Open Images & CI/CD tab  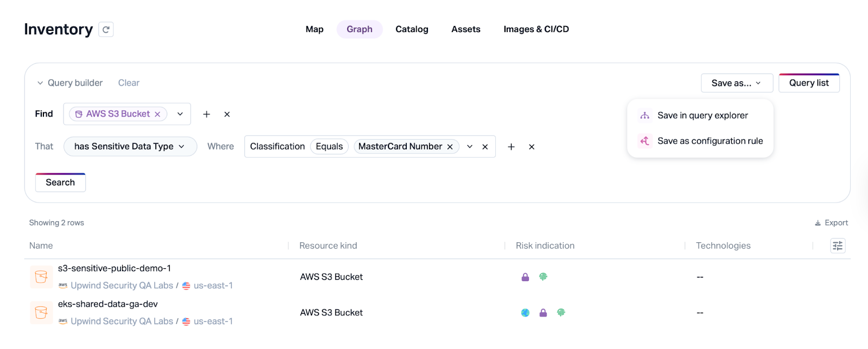[536, 29]
